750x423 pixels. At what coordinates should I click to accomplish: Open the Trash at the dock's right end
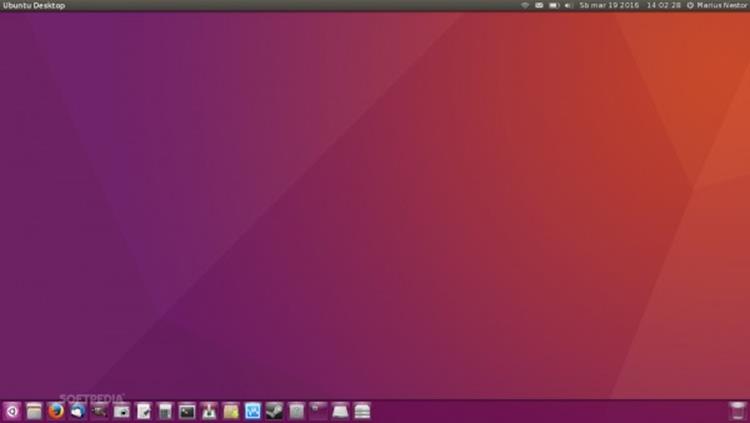pyautogui.click(x=737, y=410)
